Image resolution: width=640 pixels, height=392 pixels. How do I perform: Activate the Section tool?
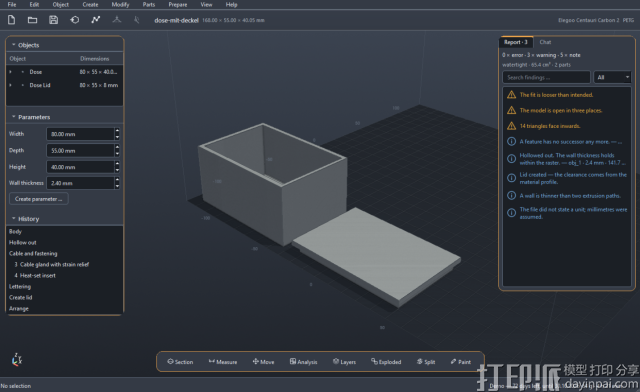point(180,362)
